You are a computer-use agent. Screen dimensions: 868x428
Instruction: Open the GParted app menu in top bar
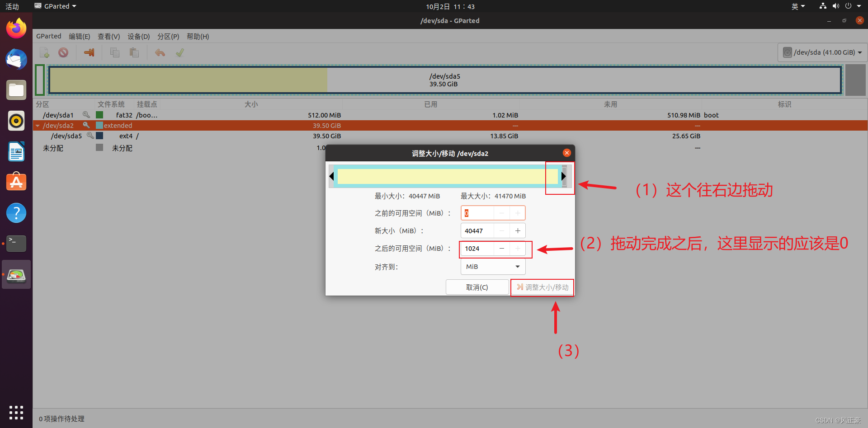click(56, 6)
